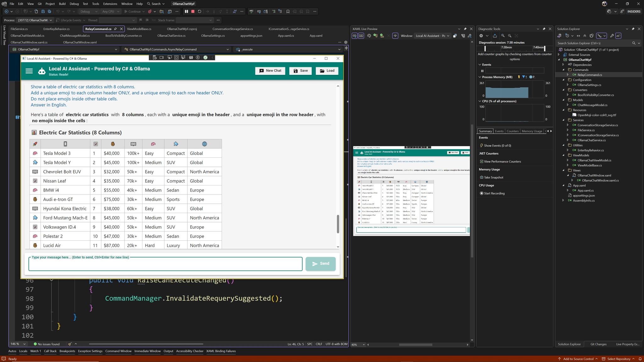Open the Debug menu

74,4
